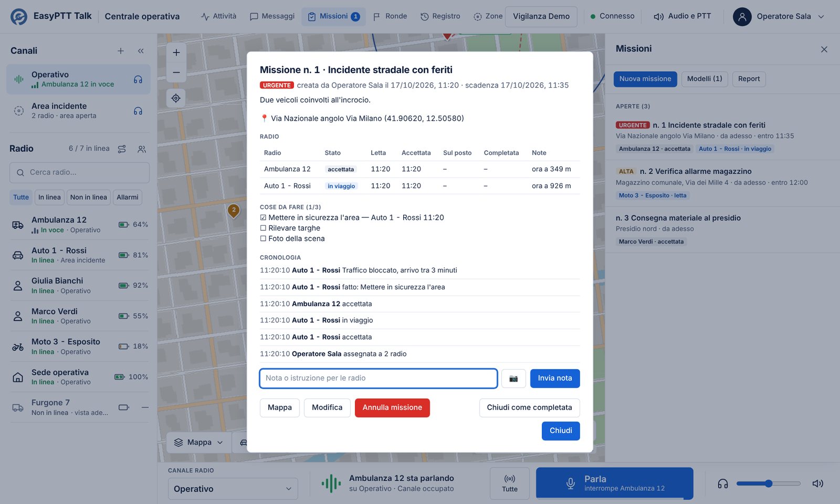This screenshot has width=840, height=504.
Task: Center the map on current location
Action: (176, 98)
